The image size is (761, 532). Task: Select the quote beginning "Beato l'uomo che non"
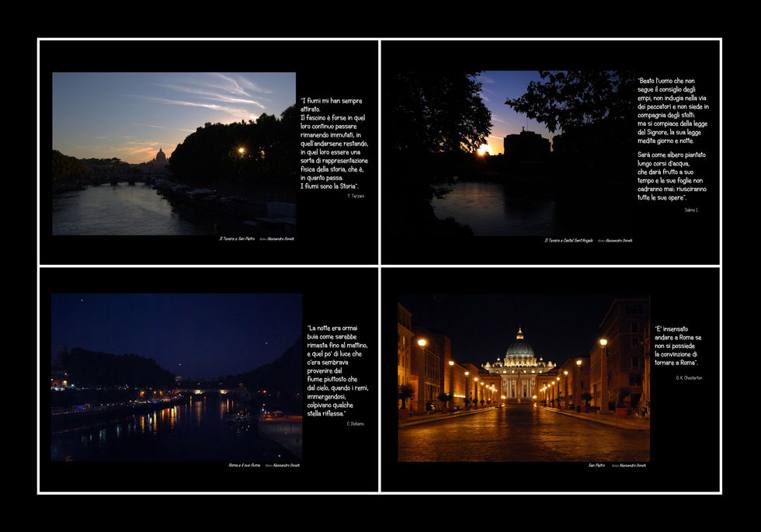672,110
